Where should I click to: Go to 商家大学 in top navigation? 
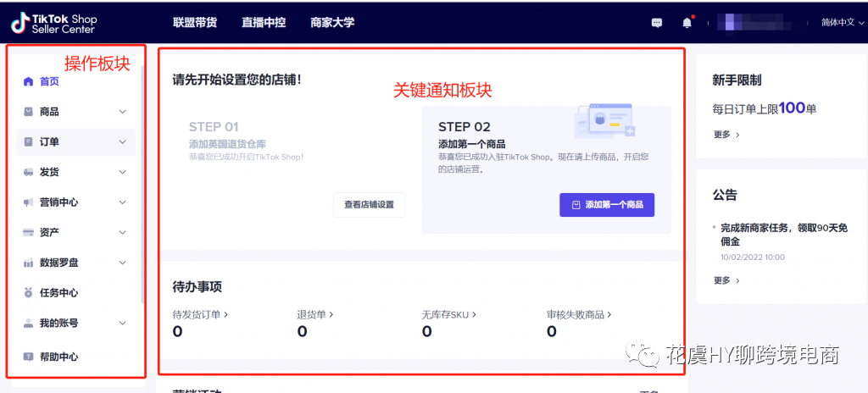coord(332,23)
